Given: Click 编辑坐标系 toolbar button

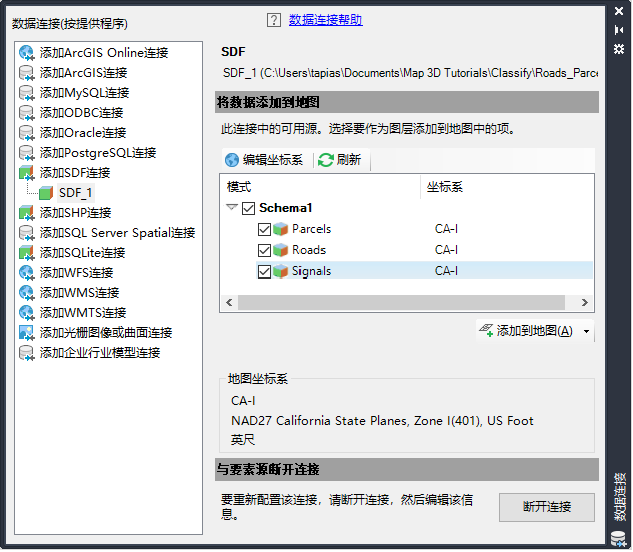Looking at the screenshot, I should tap(264, 160).
